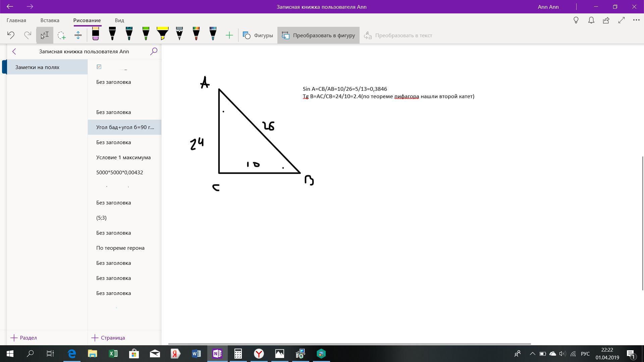This screenshot has height=362, width=644.
Task: Open the Фигуры shapes dropdown
Action: click(x=258, y=35)
